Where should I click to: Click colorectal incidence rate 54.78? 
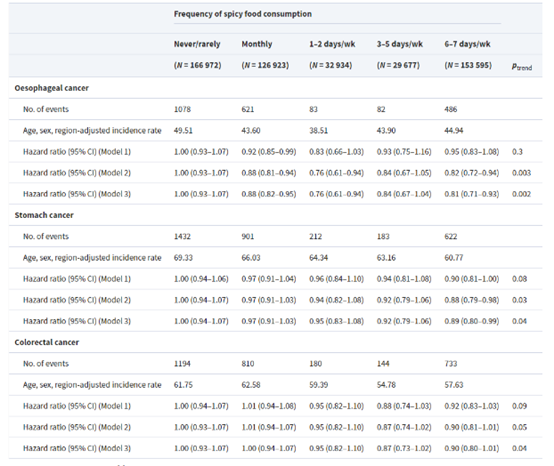pyautogui.click(x=386, y=385)
